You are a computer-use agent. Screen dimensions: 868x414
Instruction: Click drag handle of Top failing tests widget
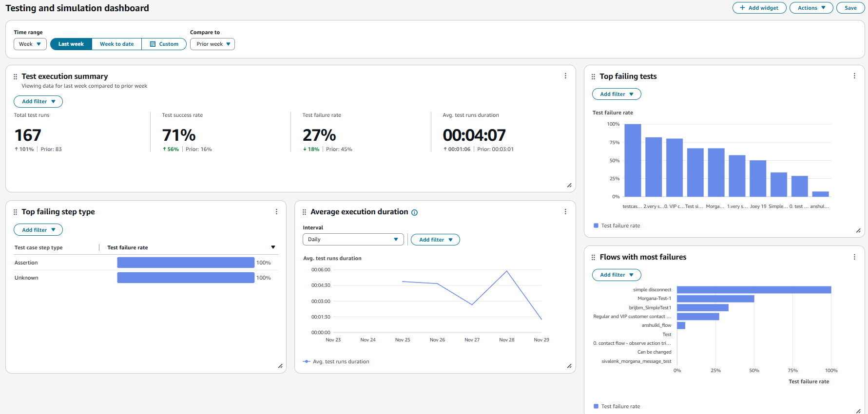[x=593, y=76]
